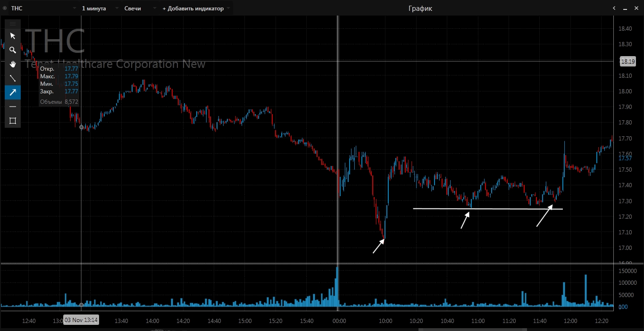Click the horizontal splitter above volume panel

click(307, 263)
